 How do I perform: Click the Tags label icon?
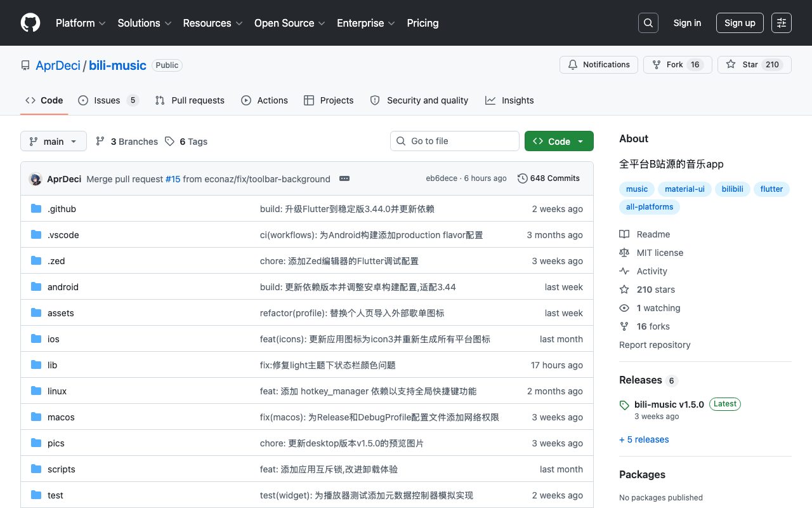pos(169,142)
